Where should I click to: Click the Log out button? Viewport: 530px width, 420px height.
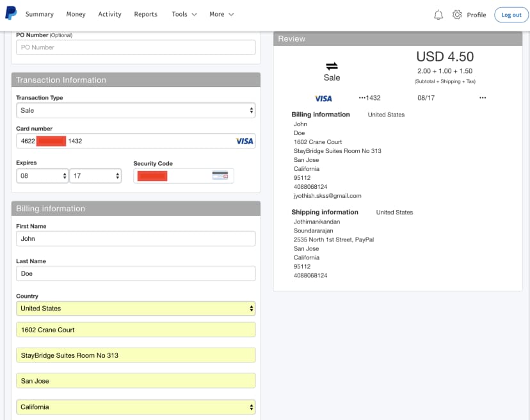click(x=511, y=15)
